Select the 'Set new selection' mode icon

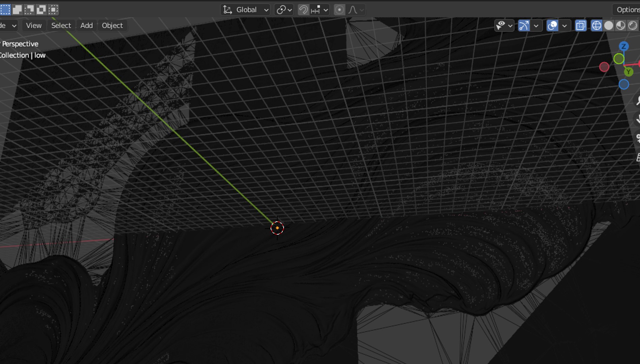click(5, 9)
